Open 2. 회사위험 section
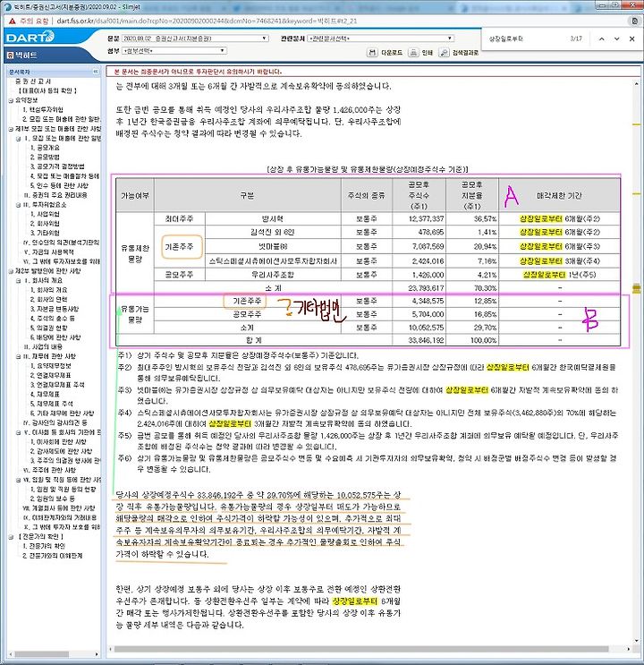 pyautogui.click(x=45, y=224)
